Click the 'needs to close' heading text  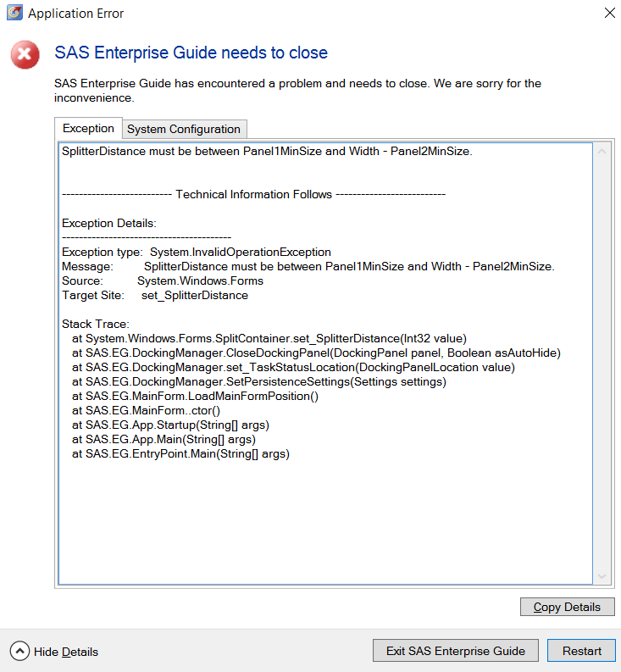[x=191, y=53]
